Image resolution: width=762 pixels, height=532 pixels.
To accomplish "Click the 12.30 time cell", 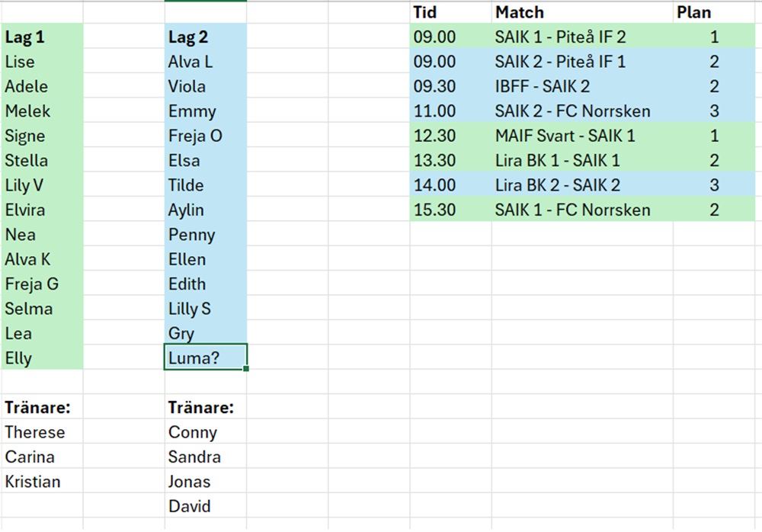I will (x=450, y=136).
